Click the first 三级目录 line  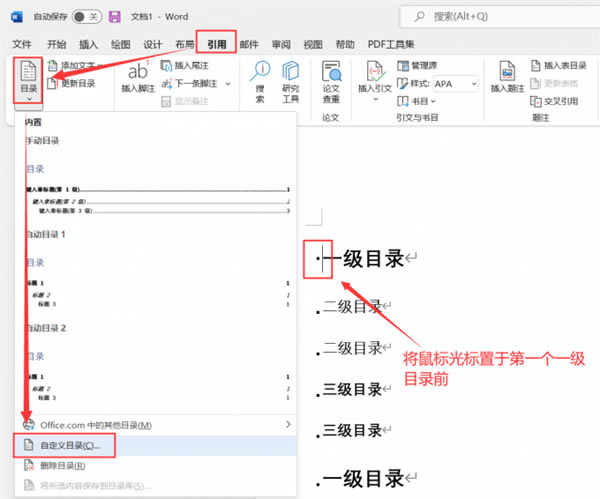(353, 390)
